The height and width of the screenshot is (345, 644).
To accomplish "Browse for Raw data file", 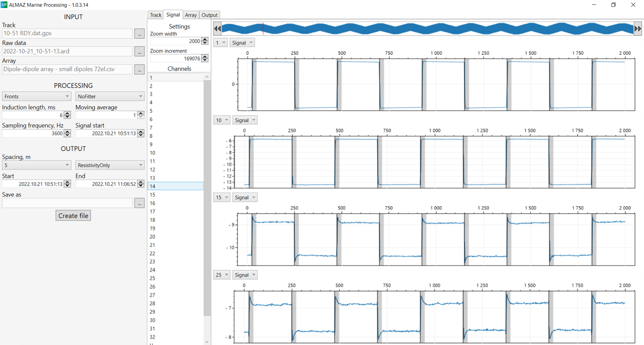I will pyautogui.click(x=139, y=52).
